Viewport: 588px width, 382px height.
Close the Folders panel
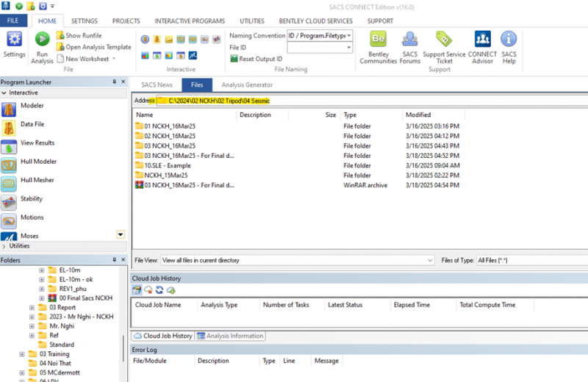click(x=123, y=260)
